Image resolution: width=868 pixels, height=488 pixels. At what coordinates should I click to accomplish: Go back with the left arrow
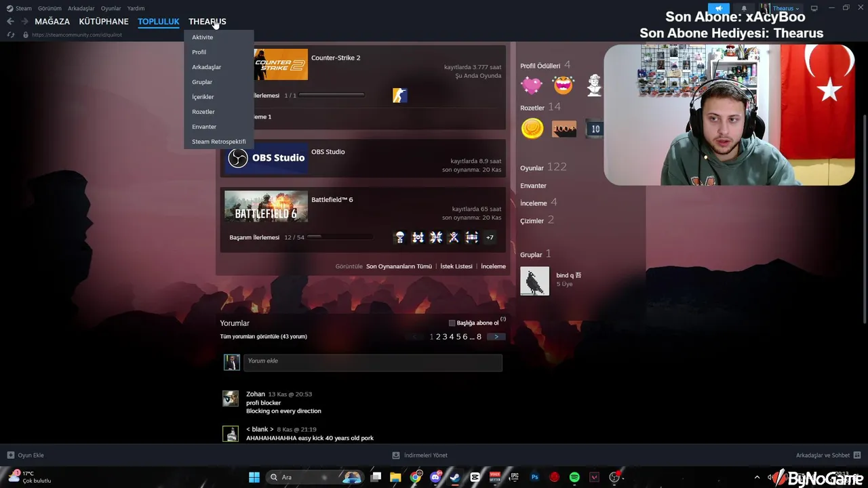coord(10,22)
